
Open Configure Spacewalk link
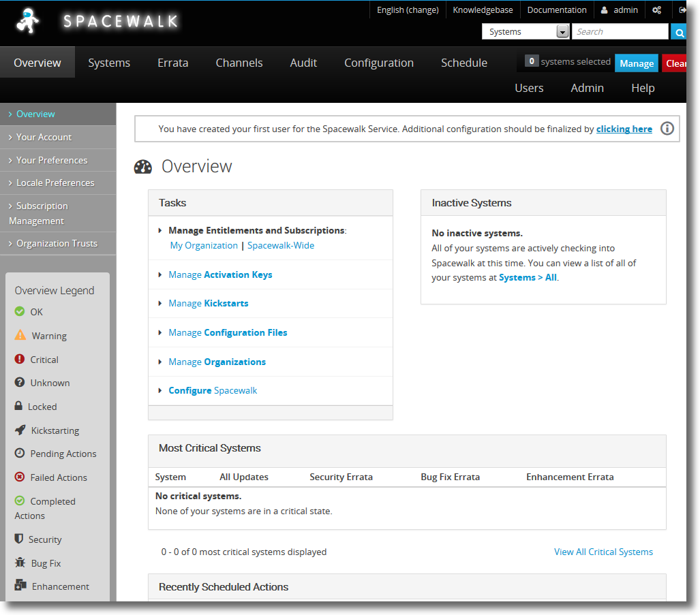[x=213, y=391]
